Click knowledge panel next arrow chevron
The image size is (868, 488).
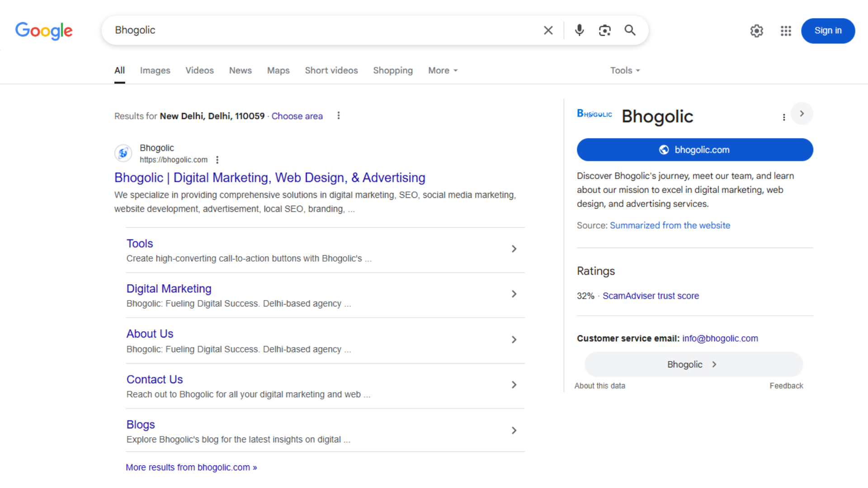pyautogui.click(x=802, y=113)
